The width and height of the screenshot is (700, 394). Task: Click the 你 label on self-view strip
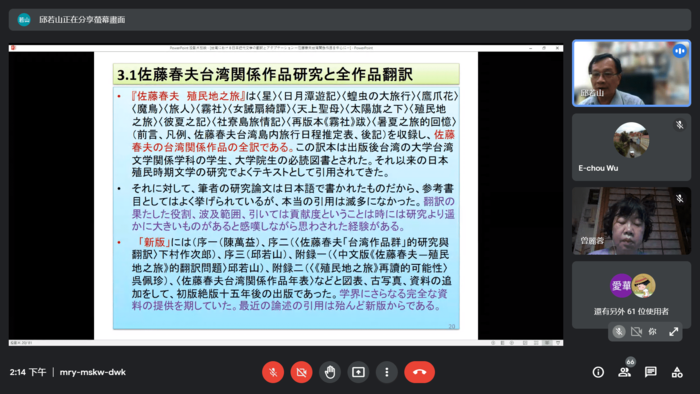(653, 332)
